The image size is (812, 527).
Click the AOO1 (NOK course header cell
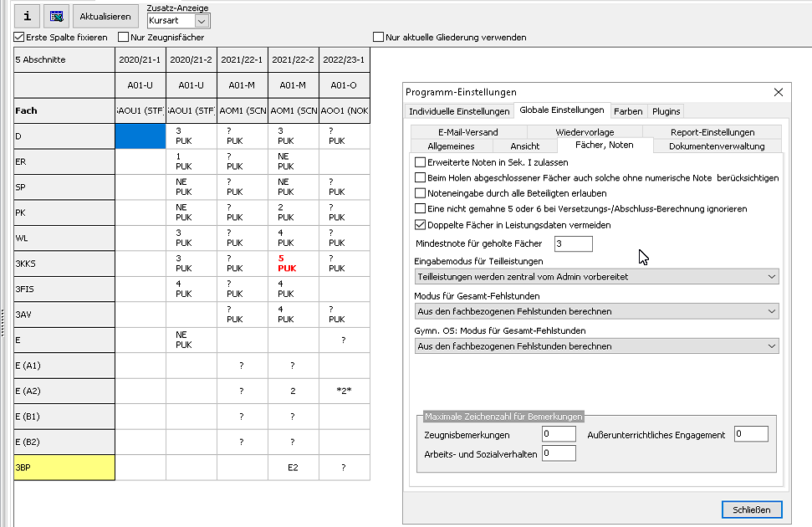click(x=344, y=110)
